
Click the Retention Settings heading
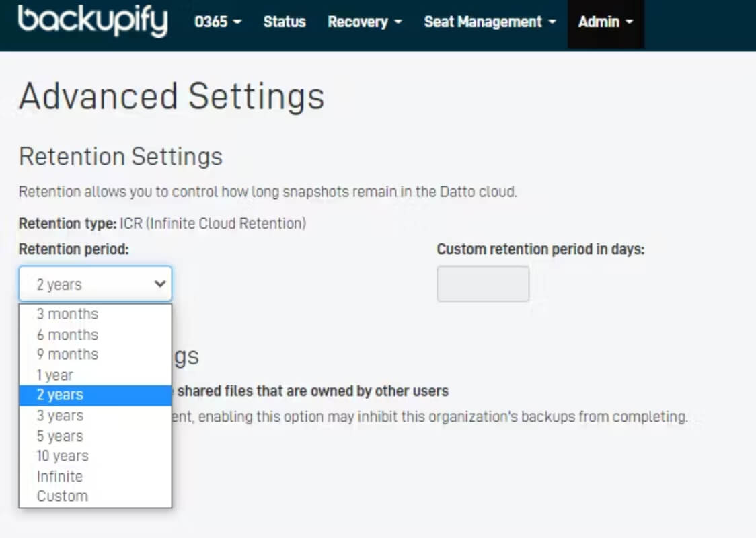(120, 157)
